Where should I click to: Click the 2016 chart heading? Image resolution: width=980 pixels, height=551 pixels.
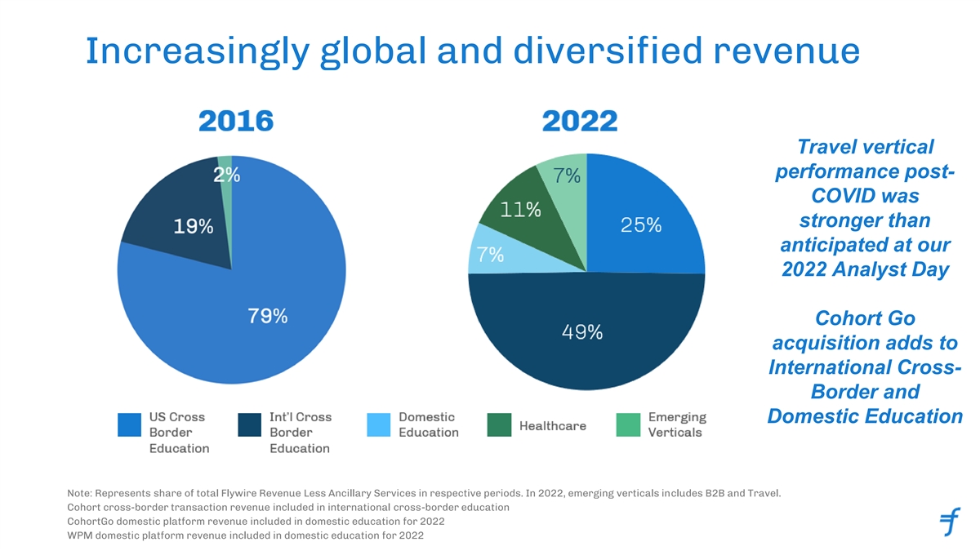click(x=236, y=122)
